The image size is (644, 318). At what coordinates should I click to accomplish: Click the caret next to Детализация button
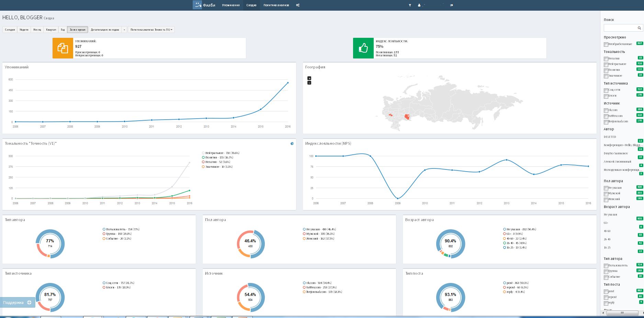(124, 30)
